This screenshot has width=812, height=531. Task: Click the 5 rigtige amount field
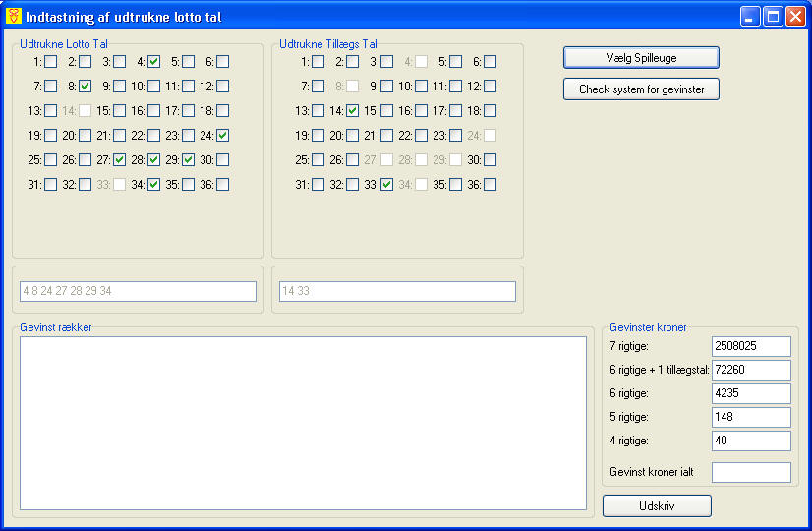coord(751,417)
